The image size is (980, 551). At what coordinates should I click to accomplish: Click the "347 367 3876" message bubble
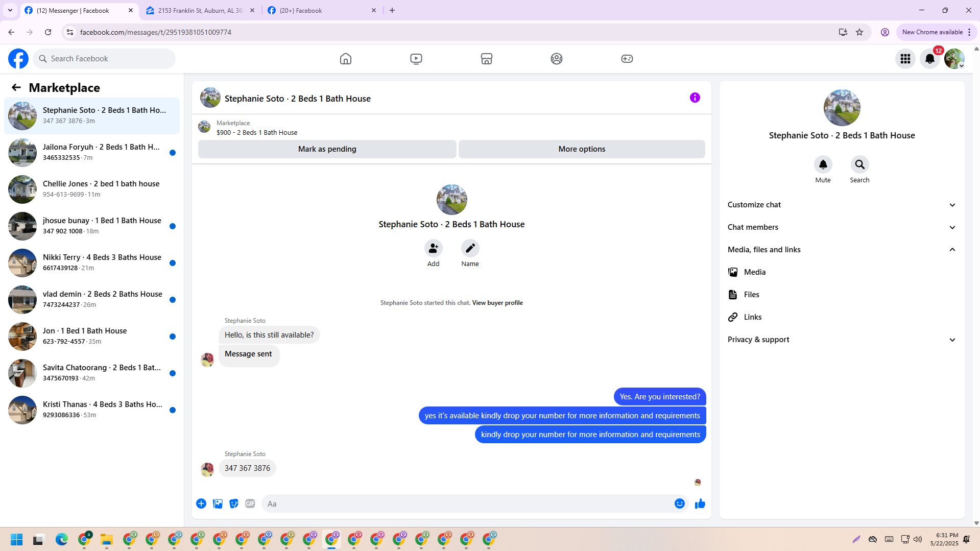coord(248,468)
